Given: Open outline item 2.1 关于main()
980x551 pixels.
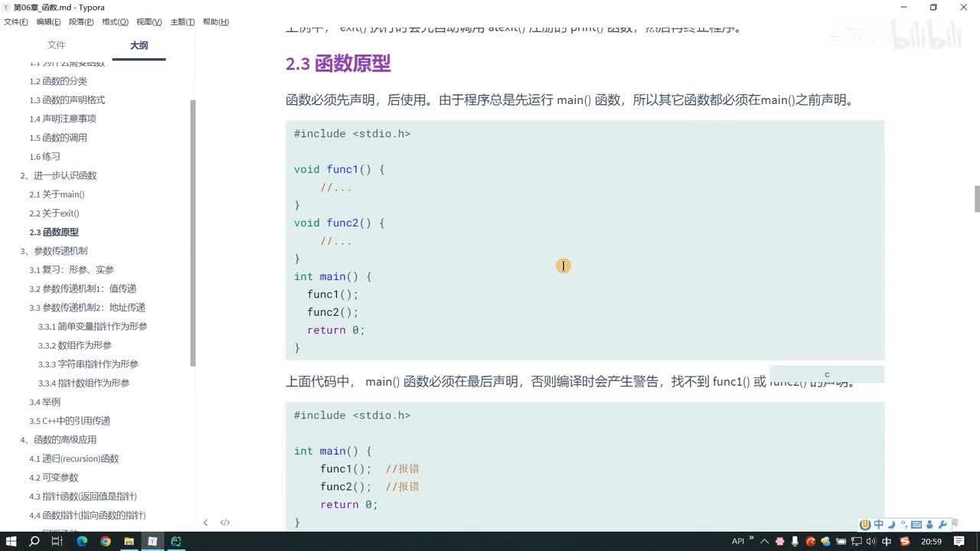Looking at the screenshot, I should coord(57,194).
